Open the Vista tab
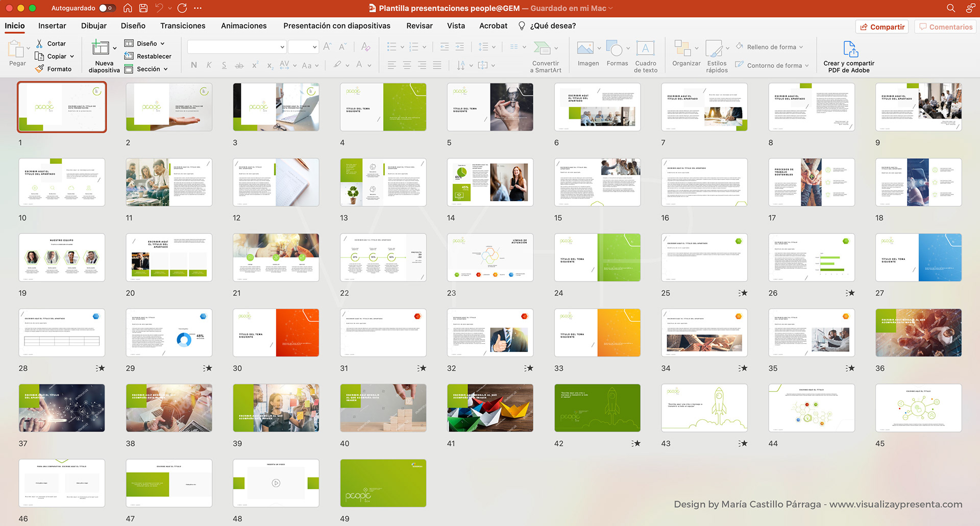 456,26
